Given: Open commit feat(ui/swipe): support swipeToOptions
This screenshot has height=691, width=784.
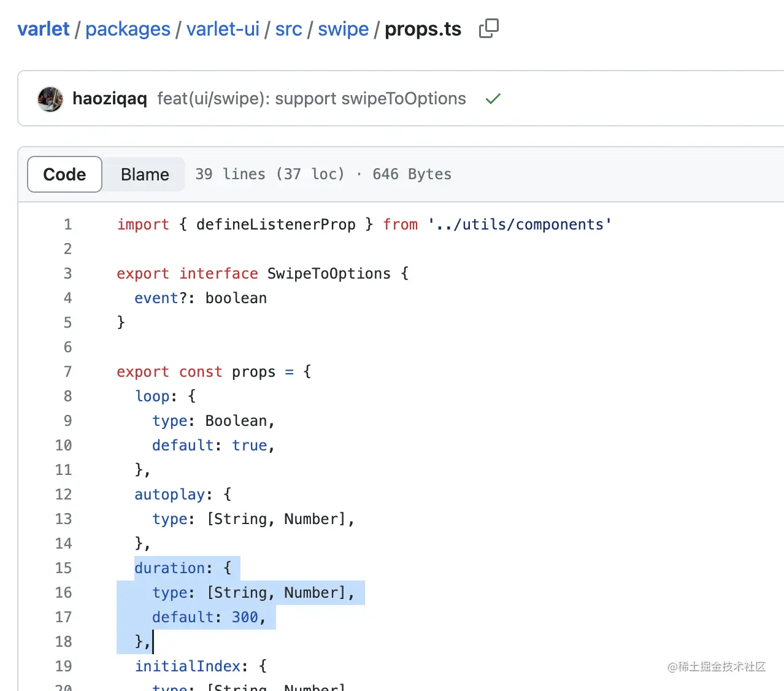Looking at the screenshot, I should tap(312, 99).
